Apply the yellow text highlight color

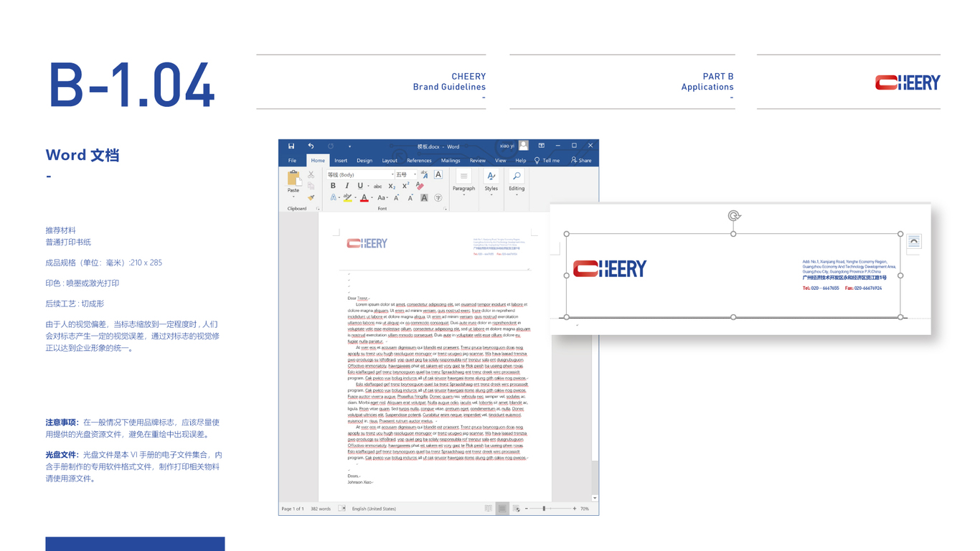coord(347,197)
